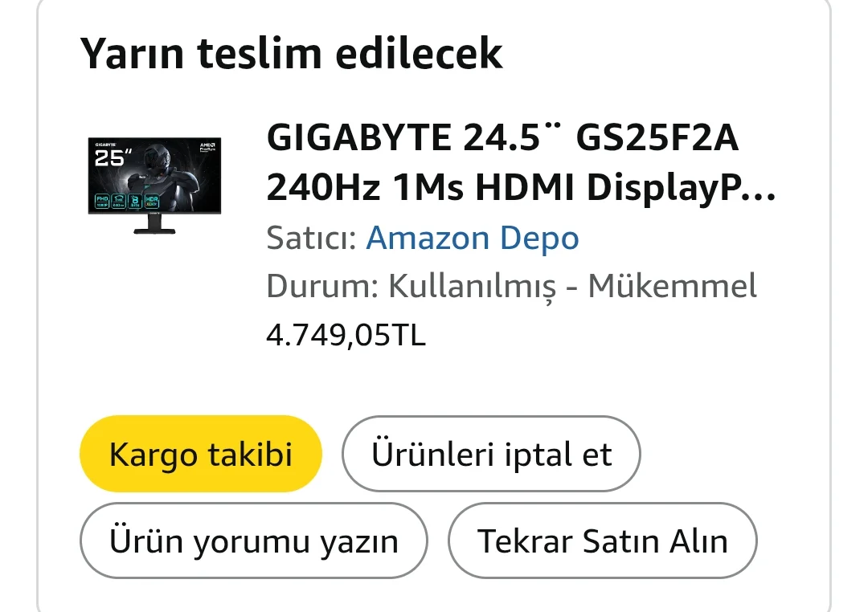This screenshot has height=612, width=868.
Task: Click the FHD badge in the product image
Action: (102, 202)
